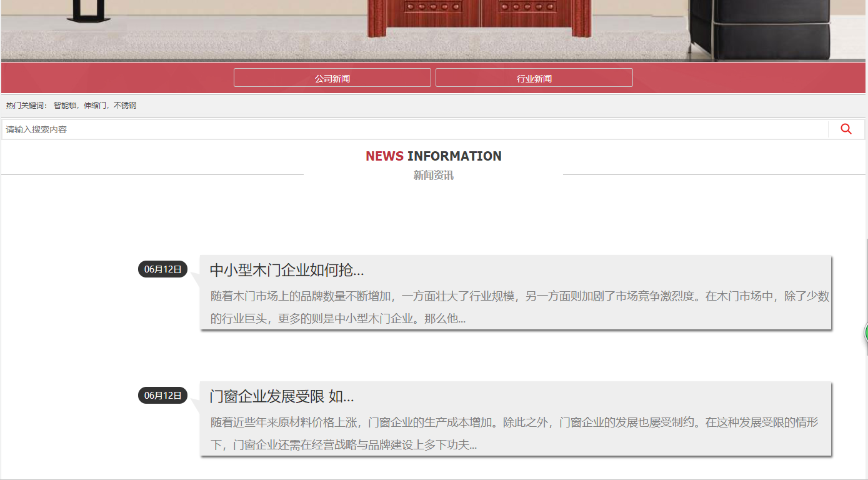The width and height of the screenshot is (868, 480).
Task: Switch to the 行业新闻 tab
Action: [x=534, y=78]
